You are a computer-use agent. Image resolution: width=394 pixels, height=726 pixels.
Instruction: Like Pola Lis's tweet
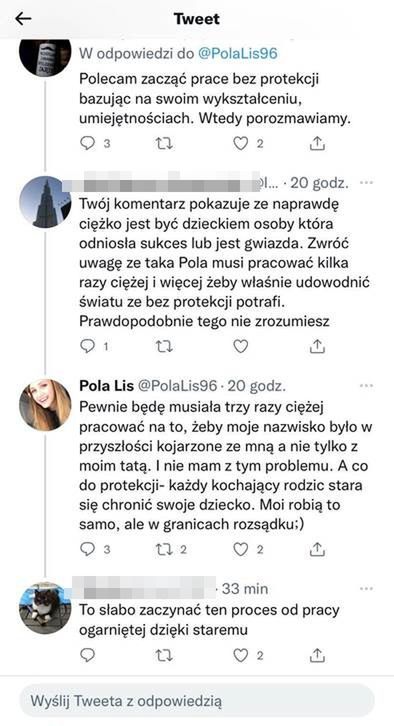click(x=240, y=549)
